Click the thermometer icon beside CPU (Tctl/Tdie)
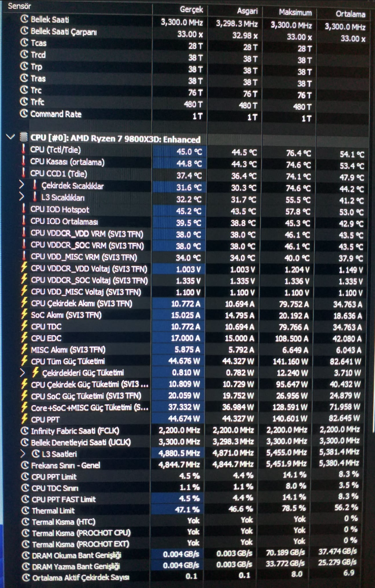Viewport: 375px width, 588px height. (x=24, y=150)
